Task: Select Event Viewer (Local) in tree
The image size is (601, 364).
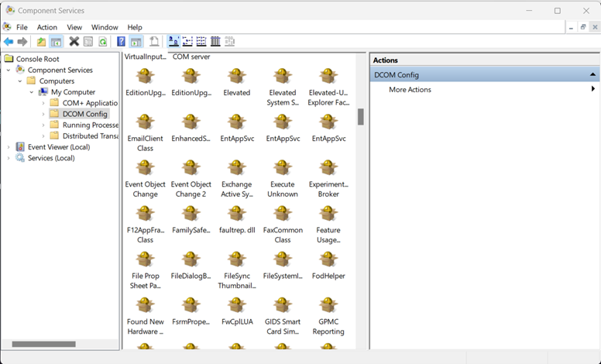Action: click(x=59, y=146)
